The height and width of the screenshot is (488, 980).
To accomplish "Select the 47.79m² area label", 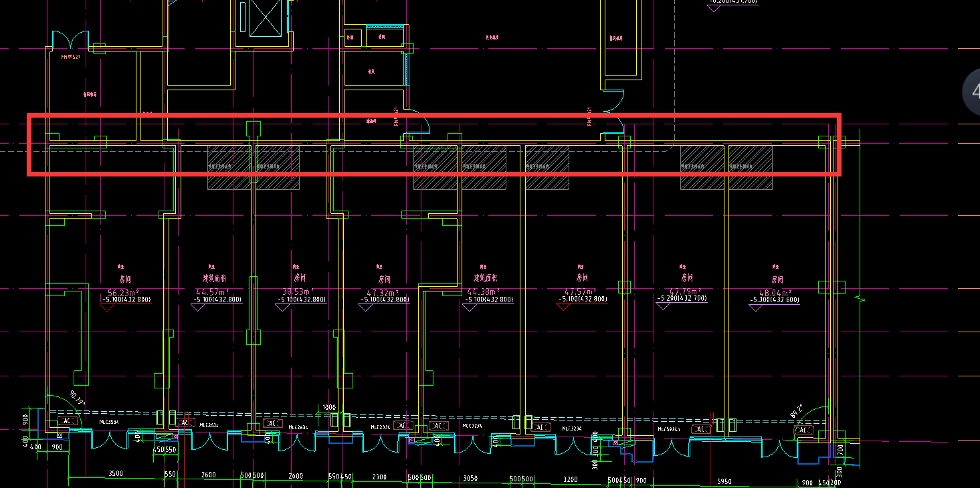I will tap(684, 292).
